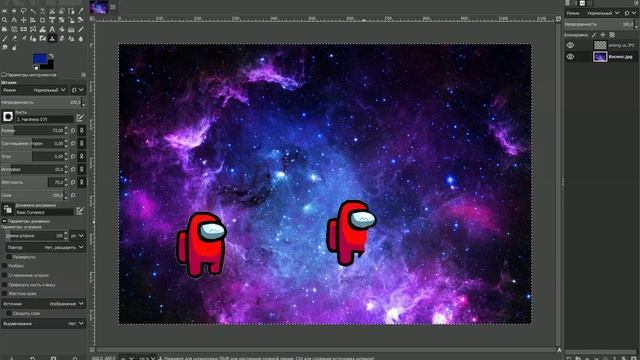This screenshot has width=640, height=360.
Task: Open the Источник dropdown
Action: (43, 304)
